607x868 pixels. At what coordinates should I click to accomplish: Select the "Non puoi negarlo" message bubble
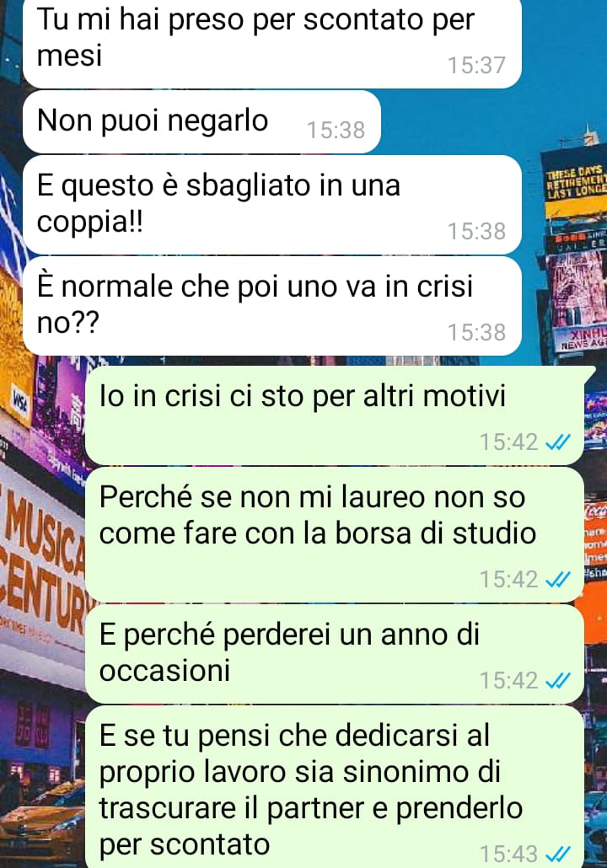click(x=201, y=122)
